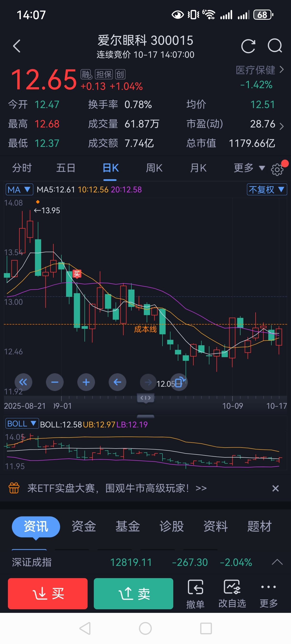Tap the 换手率 0.78% value
This screenshot has width=291, height=644.
click(138, 104)
